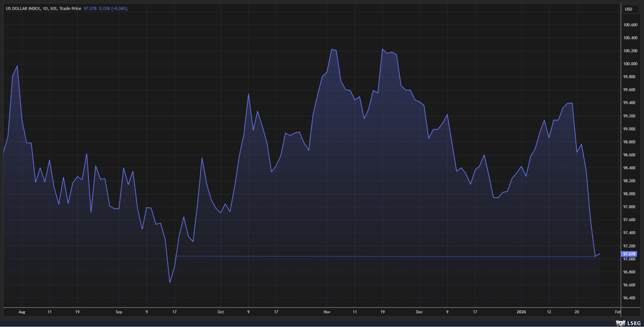The image size is (644, 327).
Task: Select the Sep marker on time axis
Action: click(x=119, y=312)
